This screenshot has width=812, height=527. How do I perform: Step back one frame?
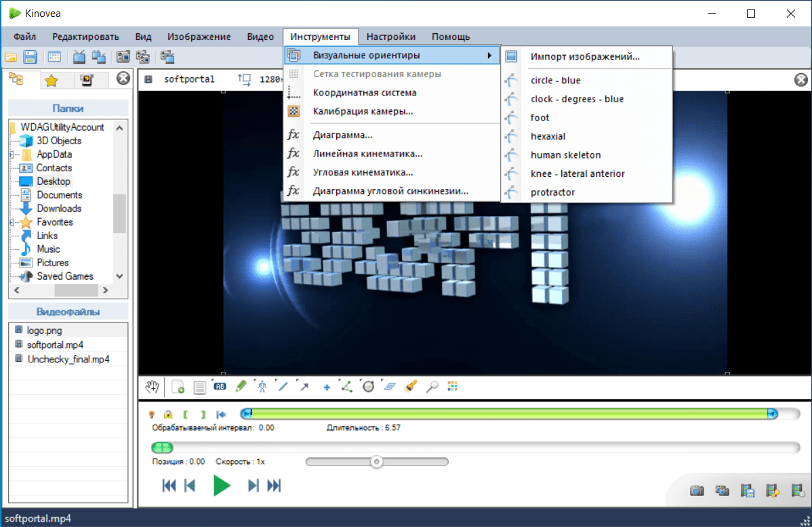(190, 486)
